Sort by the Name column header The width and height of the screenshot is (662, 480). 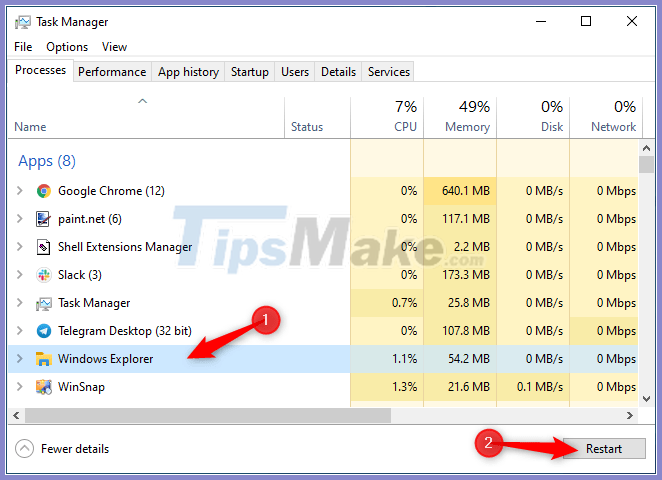point(146,117)
